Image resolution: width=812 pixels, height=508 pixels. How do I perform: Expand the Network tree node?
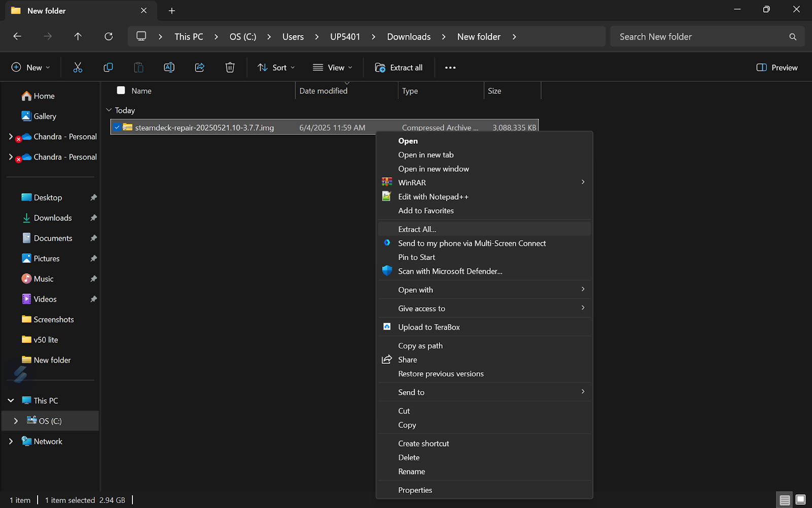(x=11, y=441)
